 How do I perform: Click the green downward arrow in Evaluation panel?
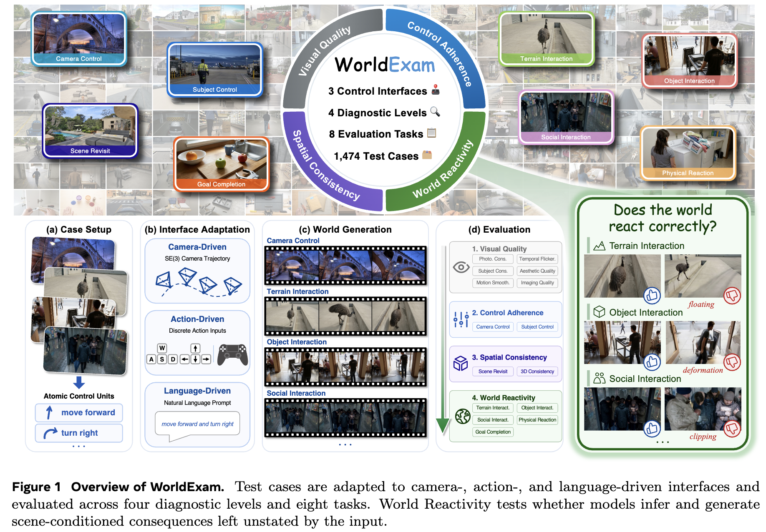tap(443, 340)
